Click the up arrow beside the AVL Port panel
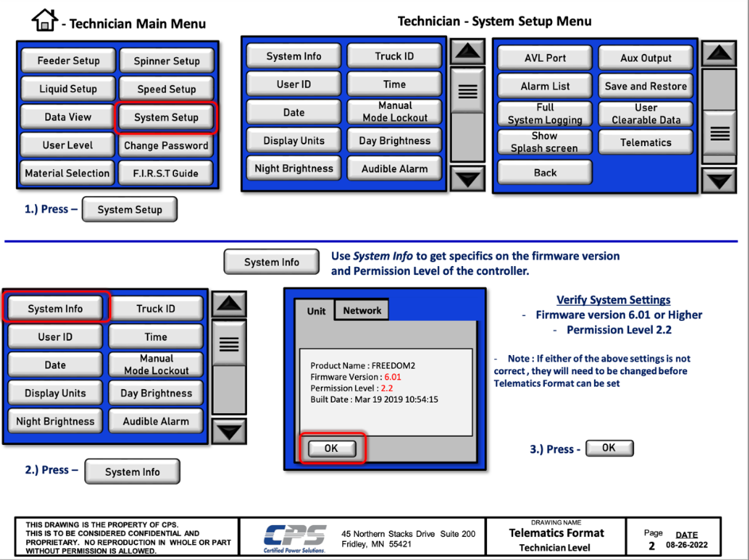The height and width of the screenshot is (560, 749). pos(720,54)
